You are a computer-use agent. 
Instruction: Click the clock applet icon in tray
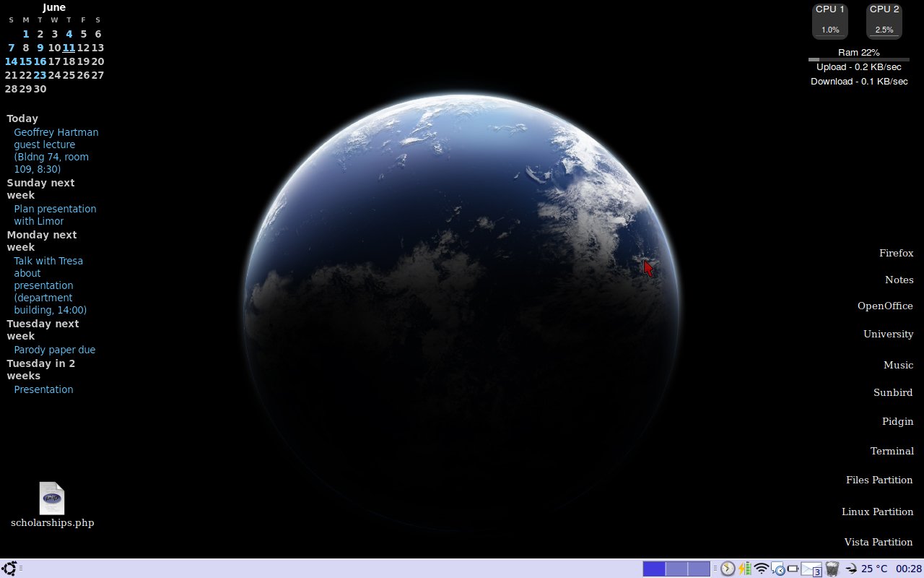(728, 569)
